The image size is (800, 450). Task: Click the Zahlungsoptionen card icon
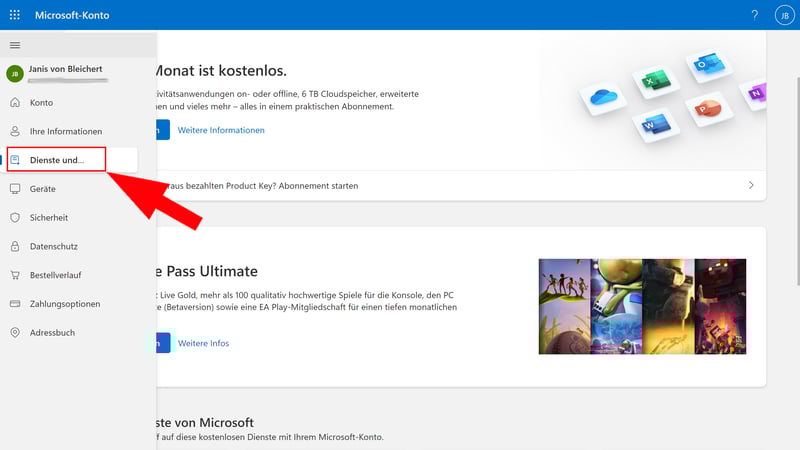[15, 304]
